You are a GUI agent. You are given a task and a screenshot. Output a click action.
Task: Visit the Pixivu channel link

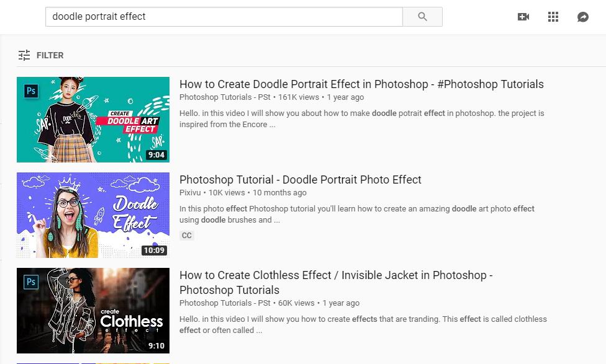pyautogui.click(x=190, y=193)
